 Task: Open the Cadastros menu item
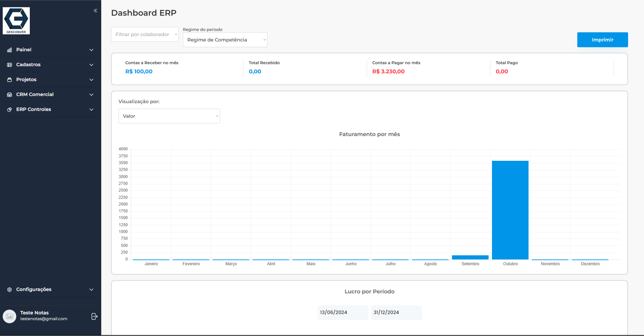click(x=50, y=65)
